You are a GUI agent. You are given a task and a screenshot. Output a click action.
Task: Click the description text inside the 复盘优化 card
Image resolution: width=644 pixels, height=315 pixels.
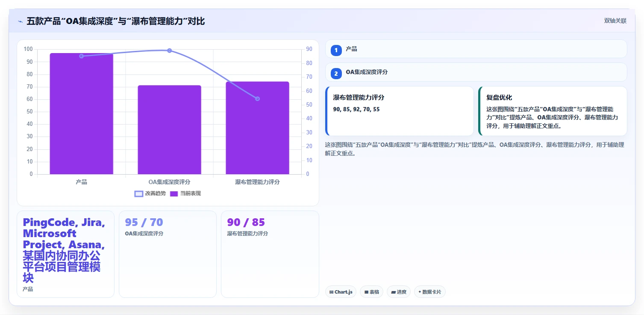[552, 118]
